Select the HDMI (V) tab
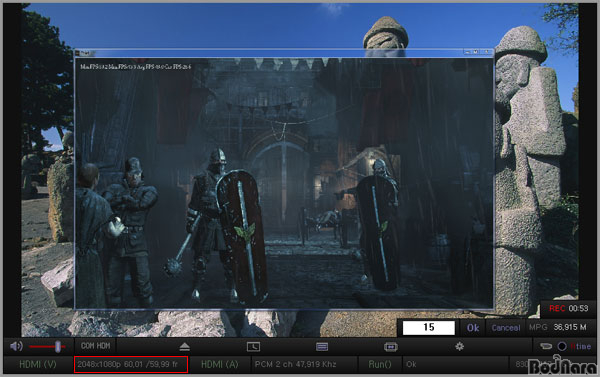The image size is (600, 377). [38, 364]
